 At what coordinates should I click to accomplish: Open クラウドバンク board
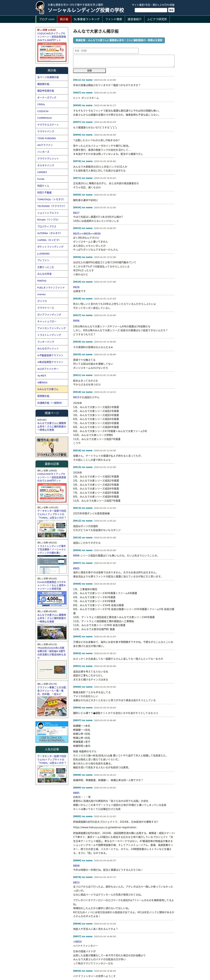[x=52, y=132]
